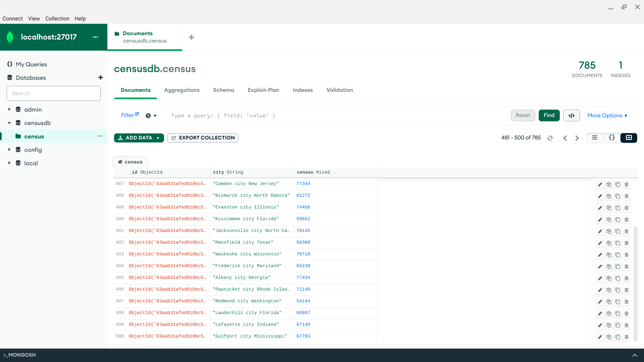
Task: Refresh the documents list
Action: [x=550, y=138]
